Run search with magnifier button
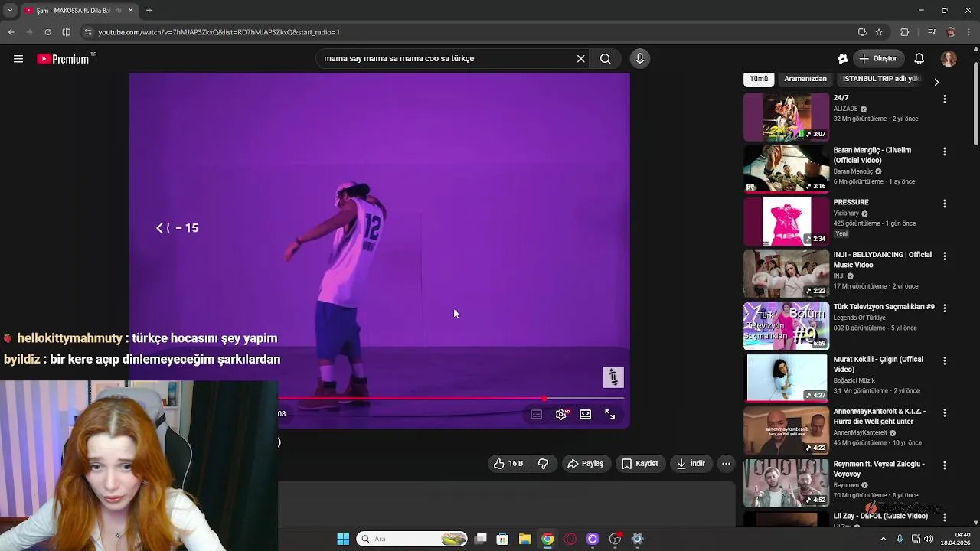The image size is (980, 551). (x=605, y=58)
